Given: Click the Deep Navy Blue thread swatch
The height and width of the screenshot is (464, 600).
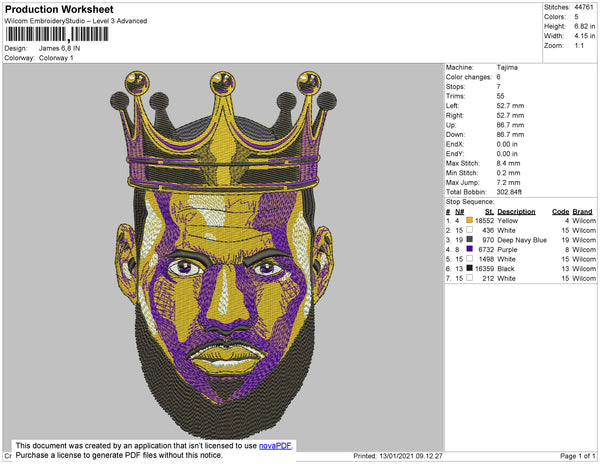Looking at the screenshot, I should coord(470,239).
